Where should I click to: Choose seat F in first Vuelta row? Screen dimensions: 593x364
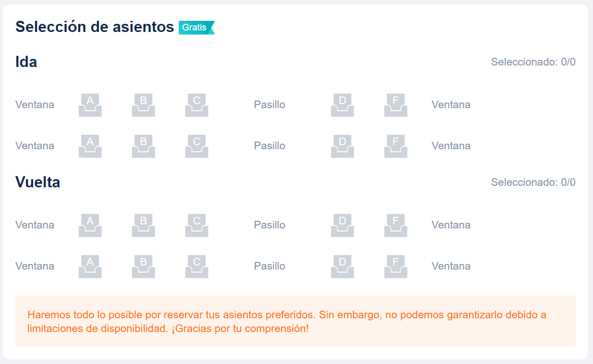[x=396, y=225]
